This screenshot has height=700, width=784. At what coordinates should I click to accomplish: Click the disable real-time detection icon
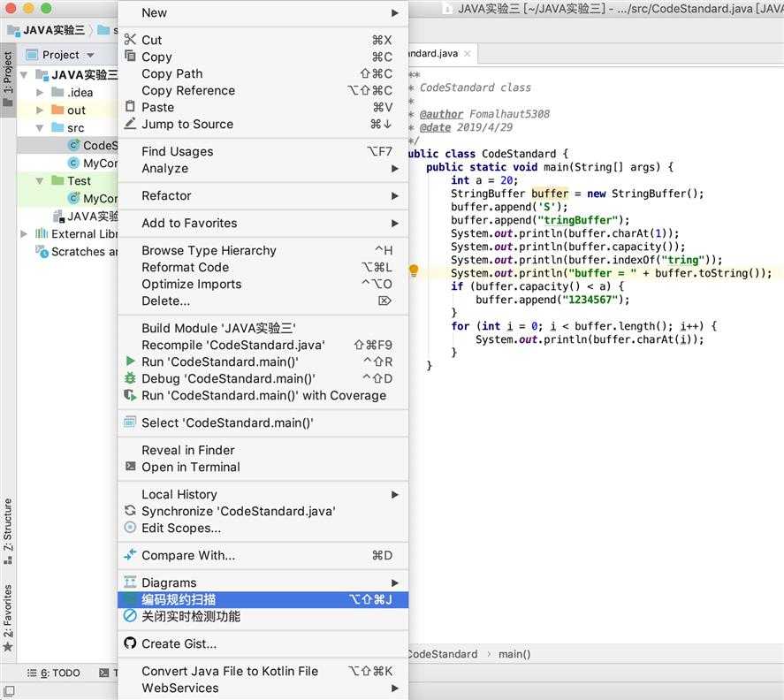point(130,616)
